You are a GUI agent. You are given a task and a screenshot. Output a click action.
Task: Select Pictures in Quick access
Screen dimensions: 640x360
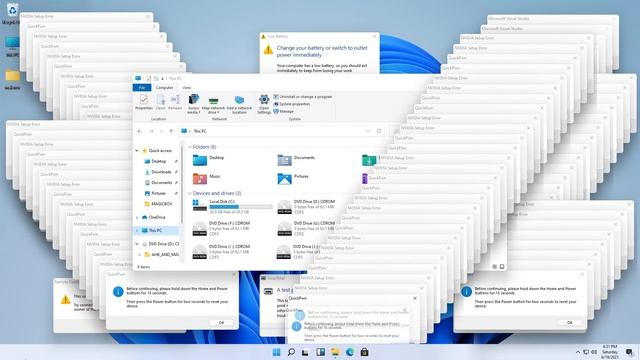pyautogui.click(x=155, y=193)
